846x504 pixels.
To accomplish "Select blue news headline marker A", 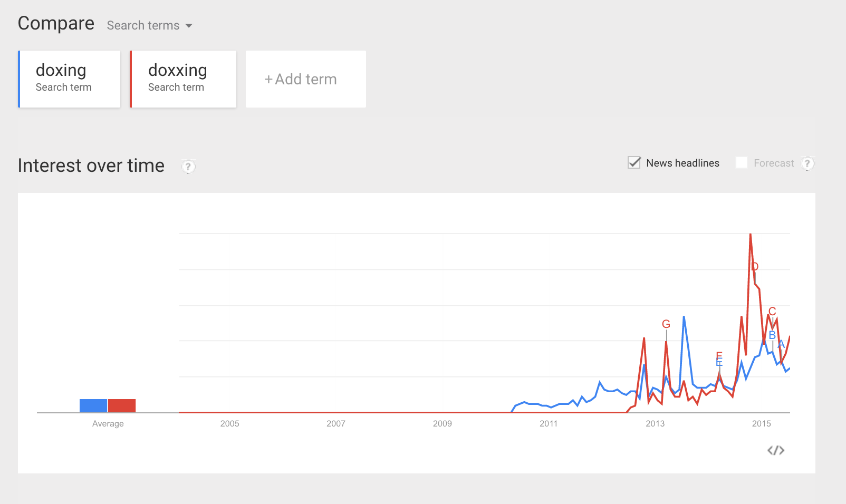I will (x=781, y=345).
